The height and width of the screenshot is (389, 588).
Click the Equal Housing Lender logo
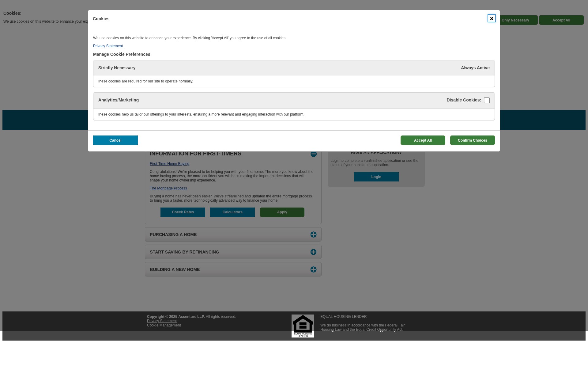coord(303,326)
